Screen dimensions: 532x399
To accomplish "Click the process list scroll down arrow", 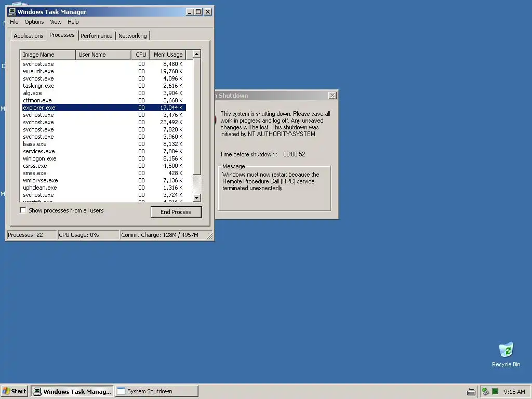I will click(197, 197).
